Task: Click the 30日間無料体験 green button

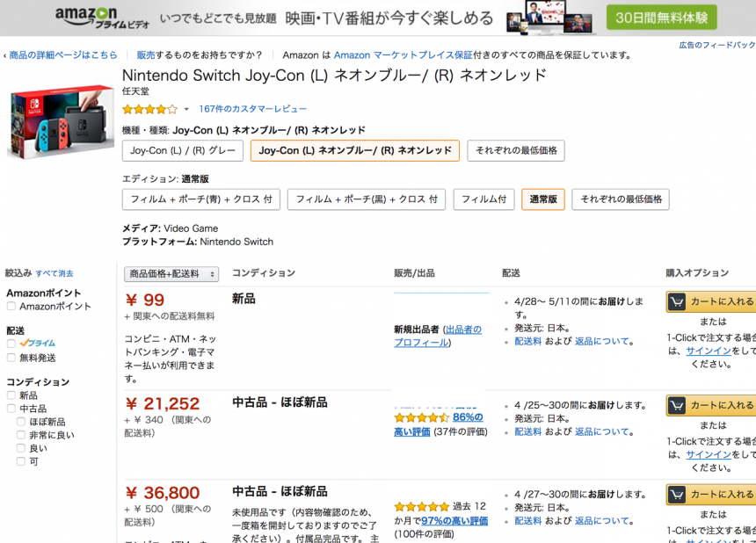Action: click(661, 18)
